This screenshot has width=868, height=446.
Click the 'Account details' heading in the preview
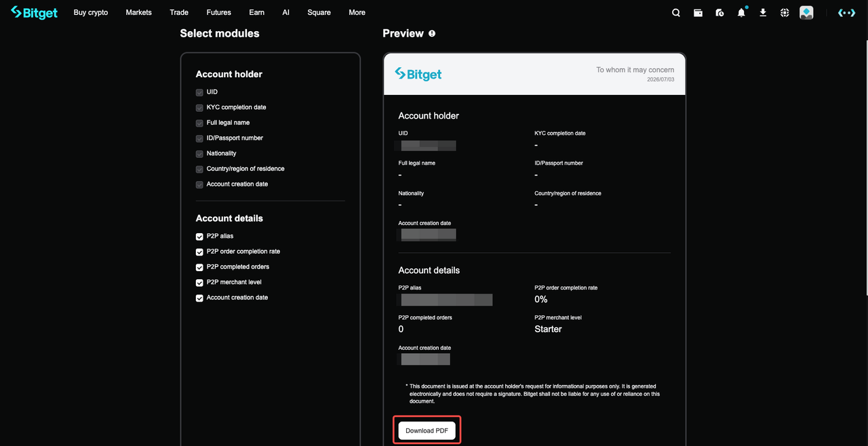[x=429, y=270]
